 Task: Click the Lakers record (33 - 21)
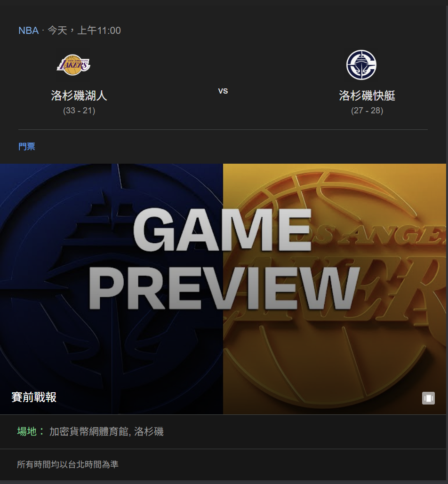[79, 111]
